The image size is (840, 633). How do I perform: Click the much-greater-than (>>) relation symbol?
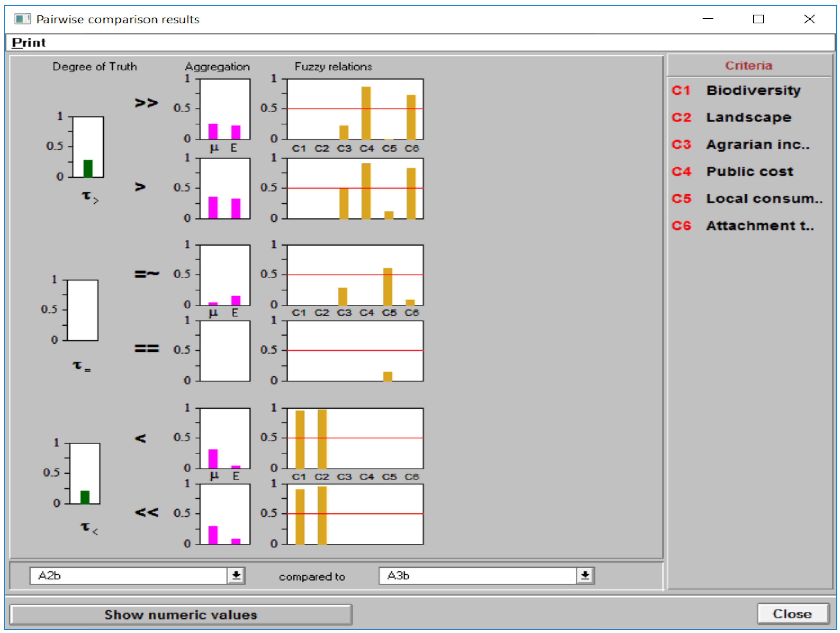[146, 103]
